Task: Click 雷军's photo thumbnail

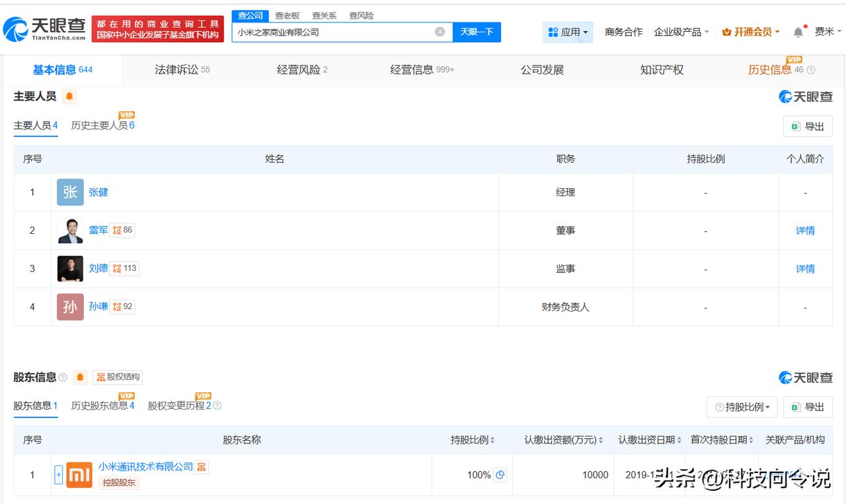Action: tap(70, 231)
